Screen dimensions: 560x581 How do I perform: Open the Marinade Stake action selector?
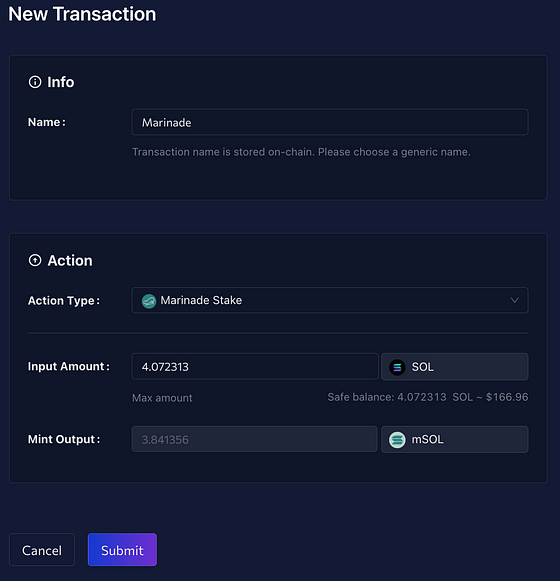tap(330, 300)
